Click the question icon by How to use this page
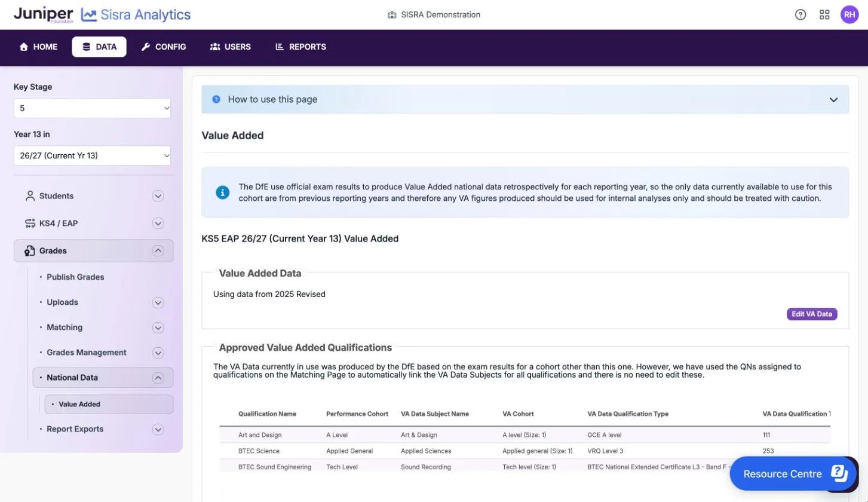The width and height of the screenshot is (868, 502). (x=216, y=99)
